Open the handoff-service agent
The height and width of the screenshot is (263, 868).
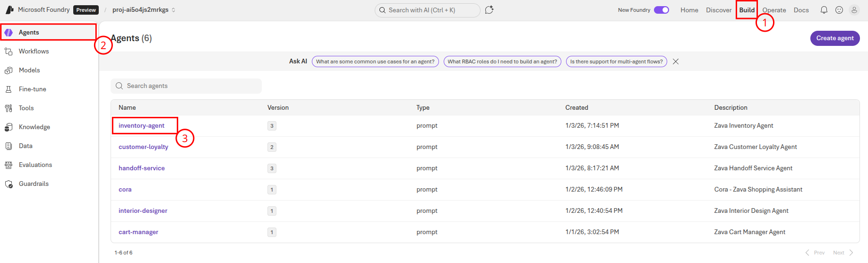point(142,168)
